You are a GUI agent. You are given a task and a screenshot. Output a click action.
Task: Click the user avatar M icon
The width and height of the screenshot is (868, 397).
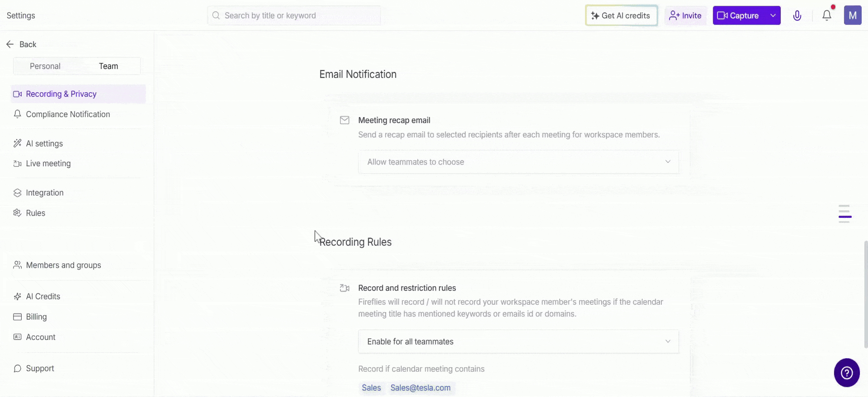point(853,15)
